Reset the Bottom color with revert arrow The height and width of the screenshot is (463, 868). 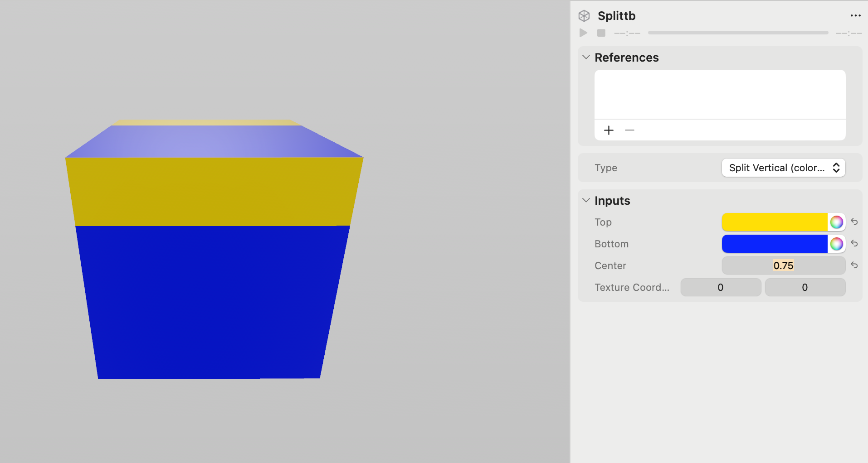(854, 244)
